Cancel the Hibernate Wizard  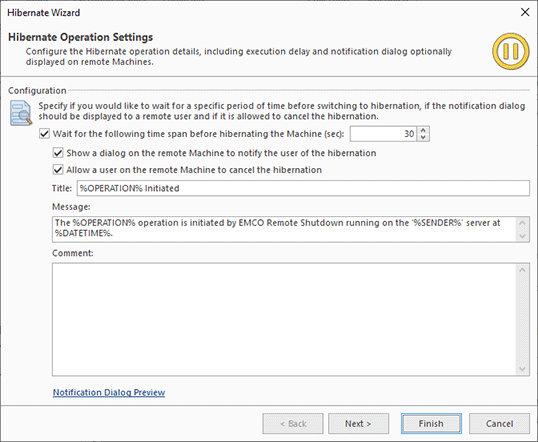[x=499, y=423]
